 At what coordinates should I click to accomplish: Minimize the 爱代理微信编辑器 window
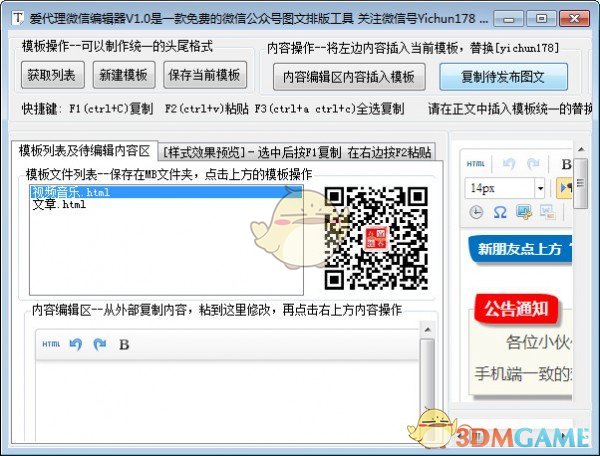[x=509, y=18]
